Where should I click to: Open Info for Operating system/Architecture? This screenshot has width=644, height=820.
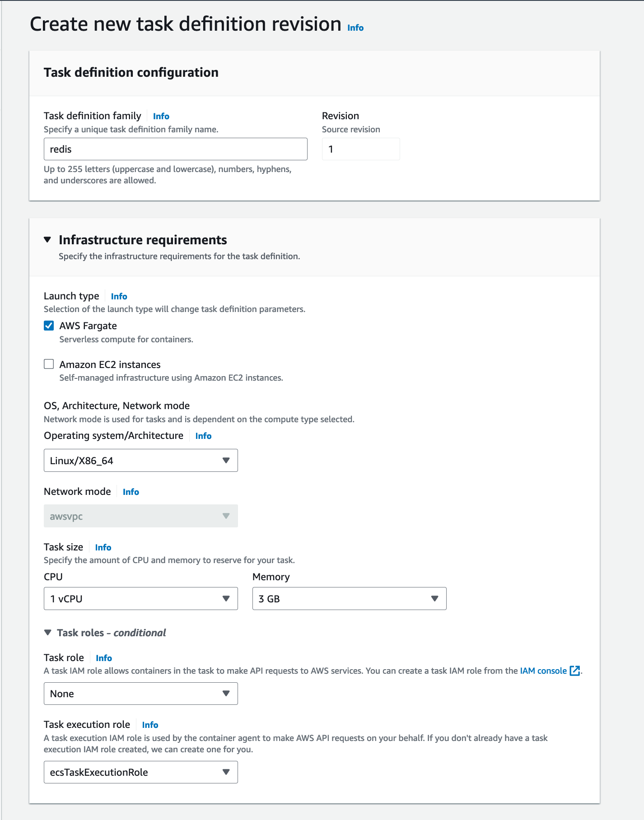coord(203,436)
